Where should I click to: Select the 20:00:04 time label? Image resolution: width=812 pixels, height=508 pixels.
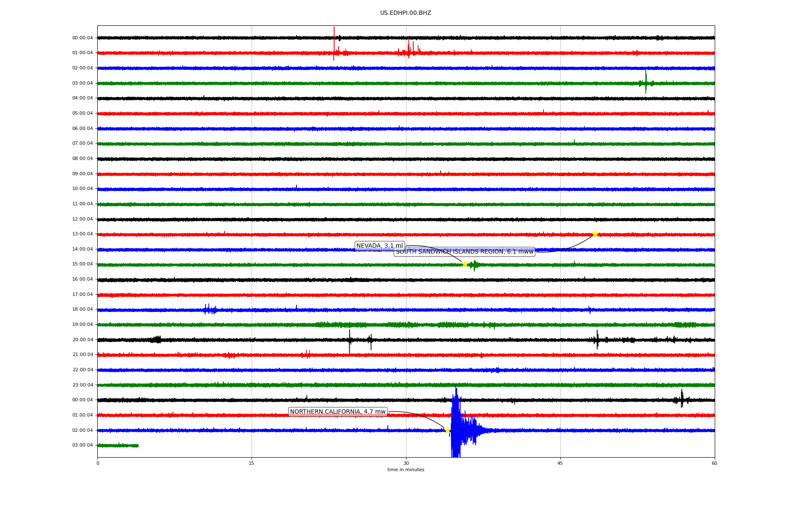[x=82, y=340]
